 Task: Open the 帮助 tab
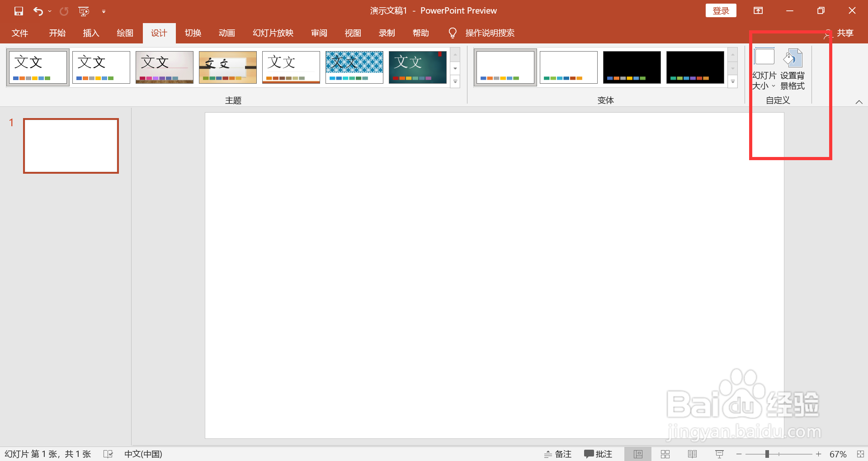(x=421, y=33)
